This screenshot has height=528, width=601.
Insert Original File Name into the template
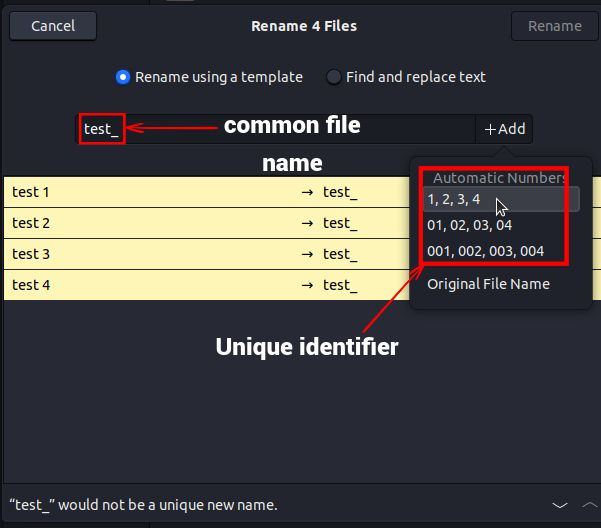point(488,284)
